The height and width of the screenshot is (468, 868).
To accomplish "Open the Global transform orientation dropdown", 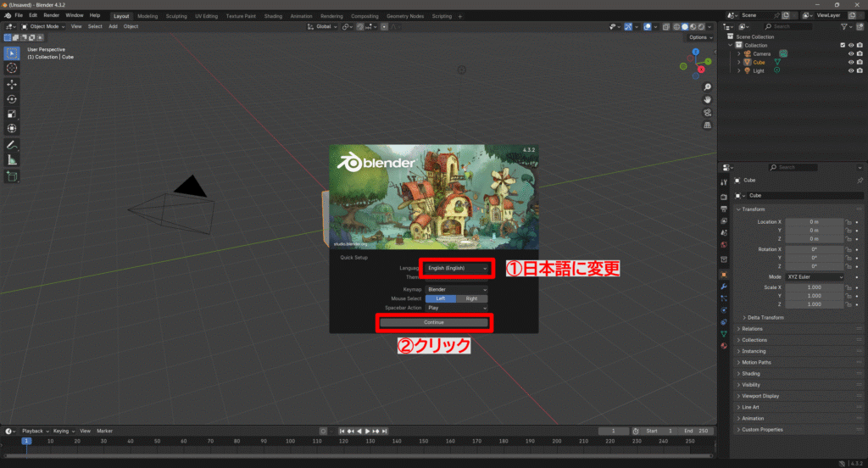I will 322,26.
